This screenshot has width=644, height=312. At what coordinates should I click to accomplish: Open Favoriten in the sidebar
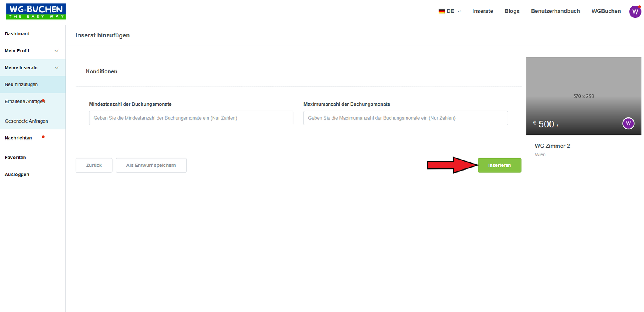(15, 158)
